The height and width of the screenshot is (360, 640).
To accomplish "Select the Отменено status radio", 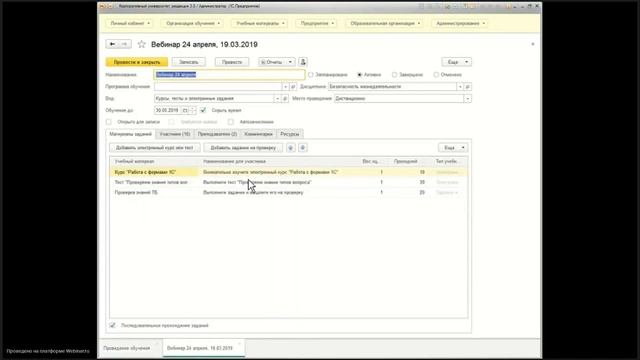I will click(x=436, y=75).
